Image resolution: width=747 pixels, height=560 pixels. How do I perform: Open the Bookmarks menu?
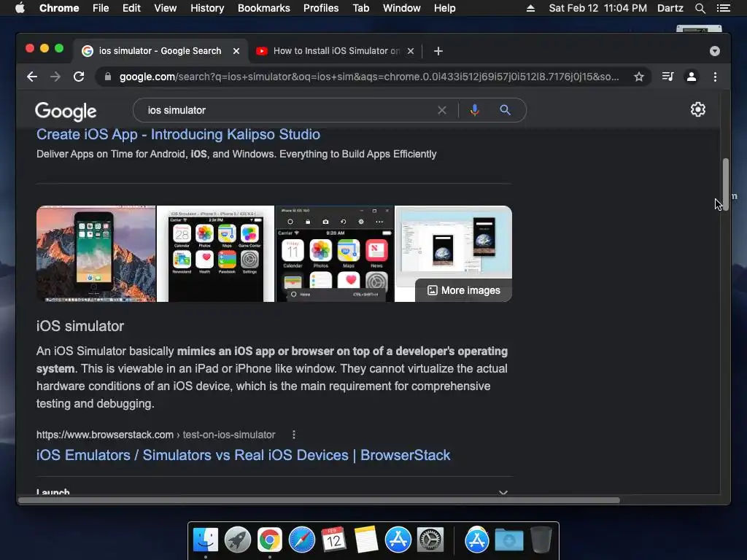coord(264,8)
